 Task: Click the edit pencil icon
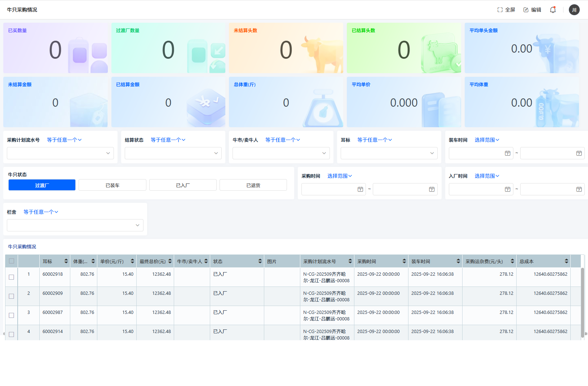pyautogui.click(x=526, y=10)
